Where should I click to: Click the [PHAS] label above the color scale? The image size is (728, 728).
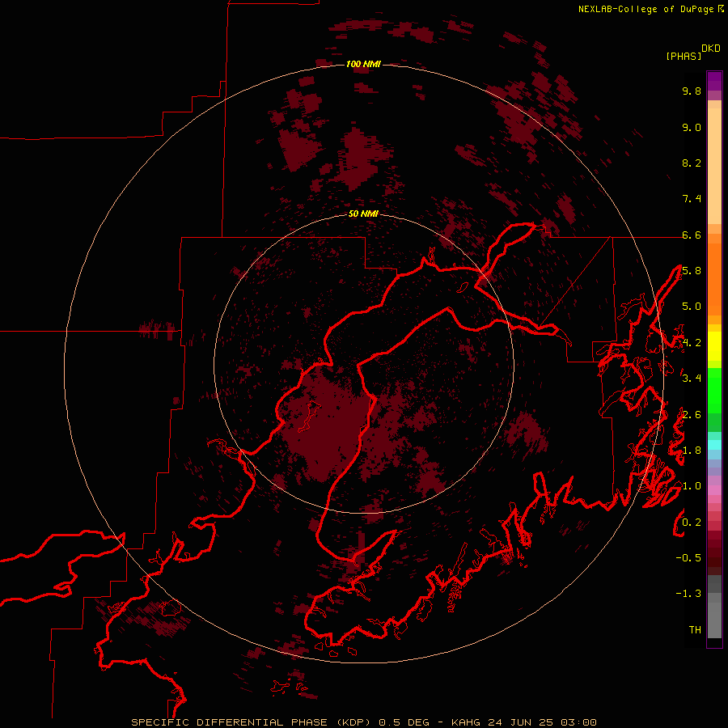(684, 57)
